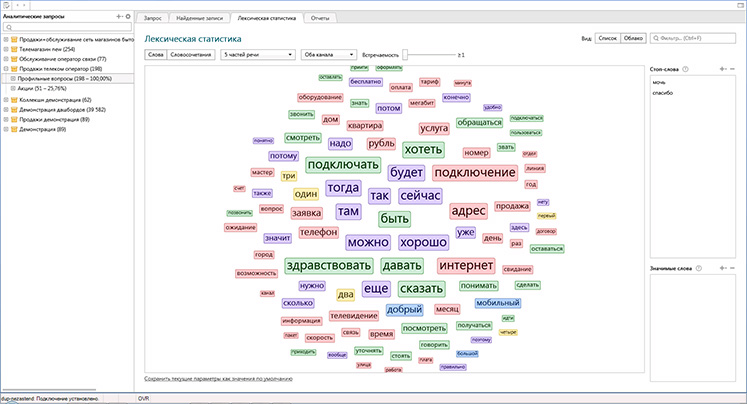The height and width of the screenshot is (404, 747).
Task: Open the Оба канала dropdown
Action: (x=329, y=55)
